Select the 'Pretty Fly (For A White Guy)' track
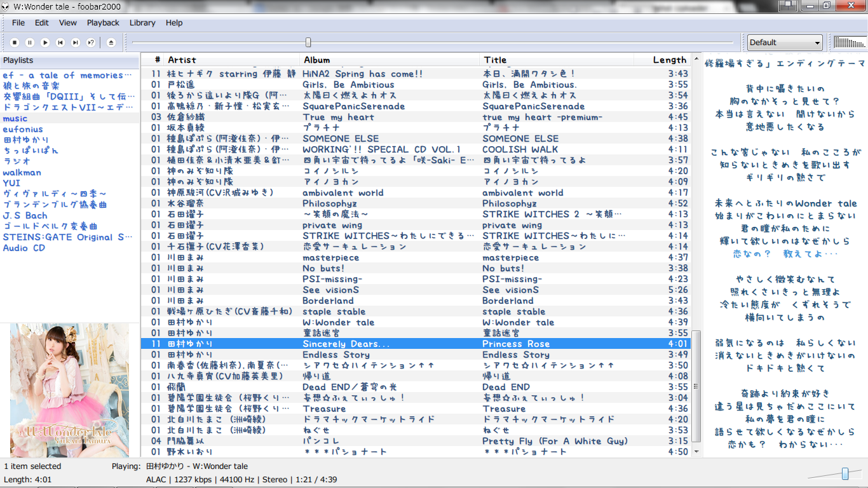Image resolution: width=868 pixels, height=488 pixels. tap(555, 441)
